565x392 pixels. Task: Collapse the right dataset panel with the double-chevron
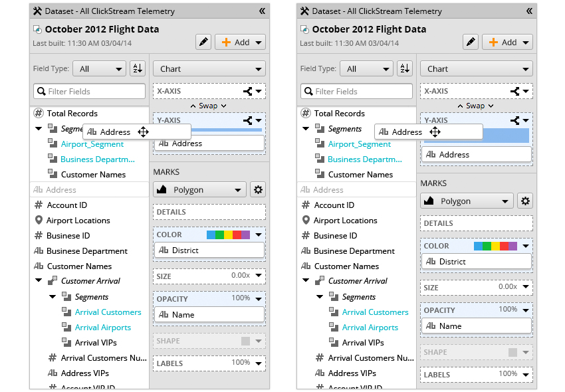click(x=529, y=11)
